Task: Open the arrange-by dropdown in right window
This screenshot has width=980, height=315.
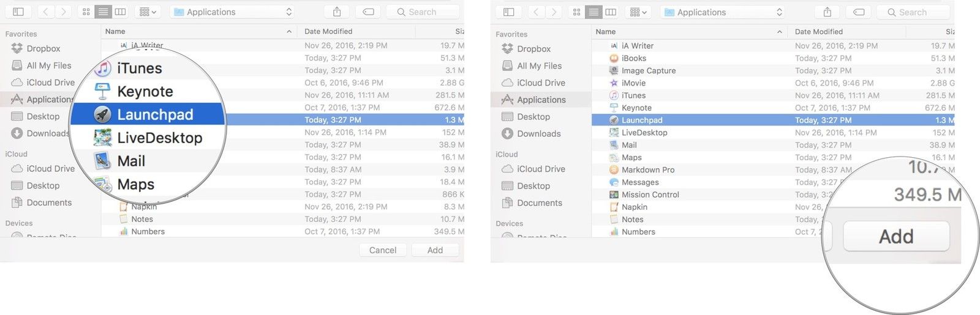Action: 638,12
